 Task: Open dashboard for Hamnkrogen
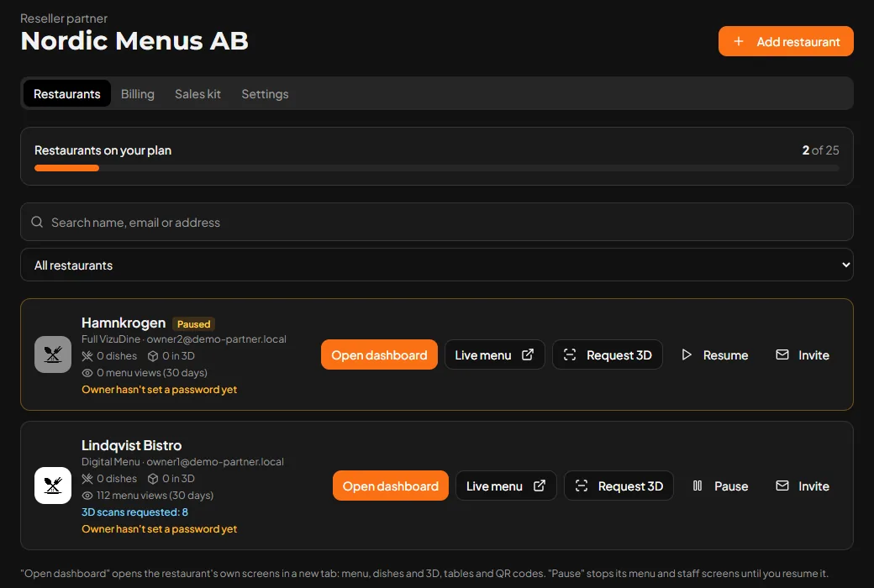pos(379,354)
